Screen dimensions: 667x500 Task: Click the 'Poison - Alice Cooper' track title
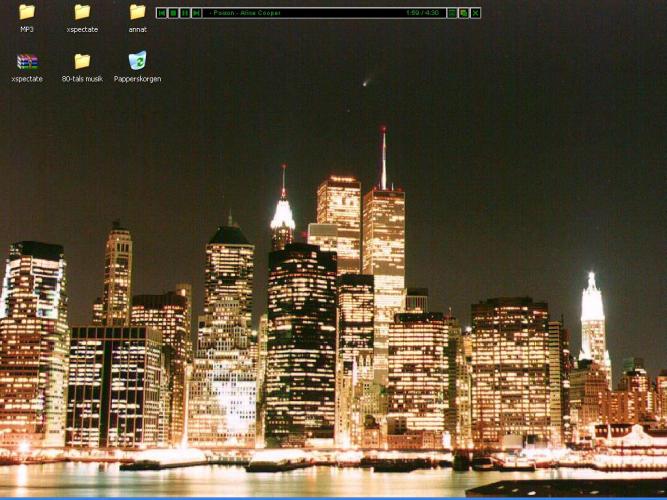click(x=245, y=13)
